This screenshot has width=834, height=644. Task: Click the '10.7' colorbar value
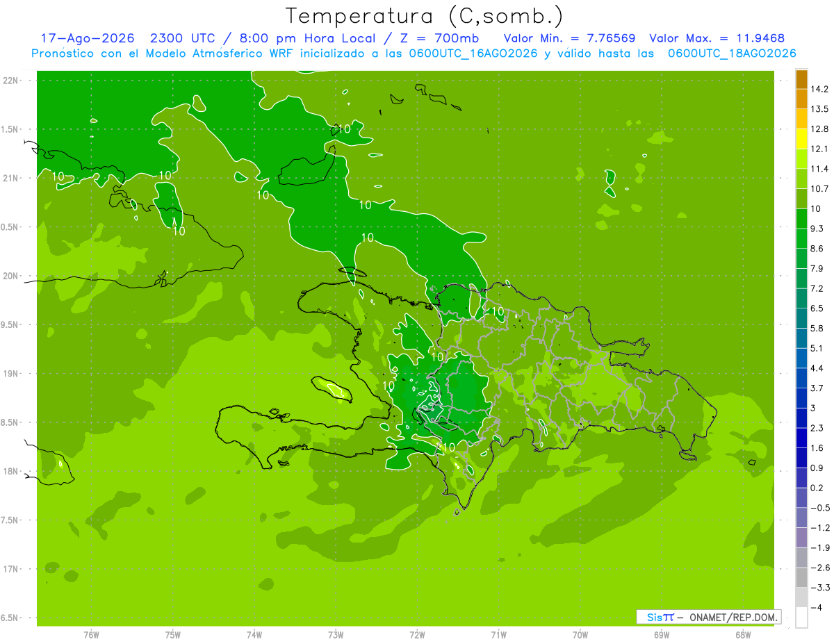(x=820, y=189)
